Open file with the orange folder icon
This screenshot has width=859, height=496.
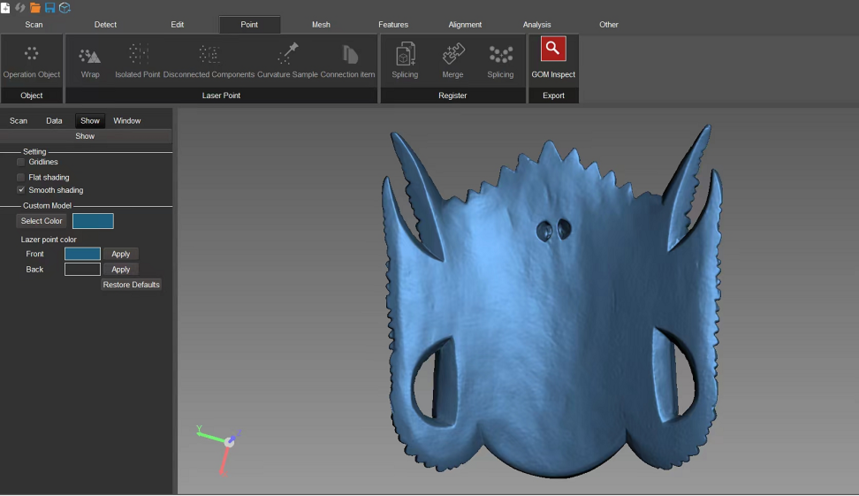click(x=35, y=8)
